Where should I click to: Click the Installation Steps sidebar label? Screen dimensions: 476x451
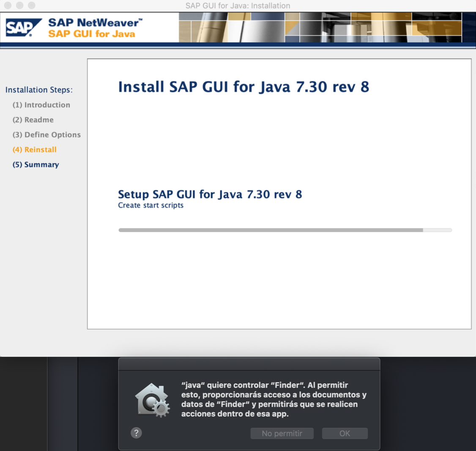click(x=39, y=90)
